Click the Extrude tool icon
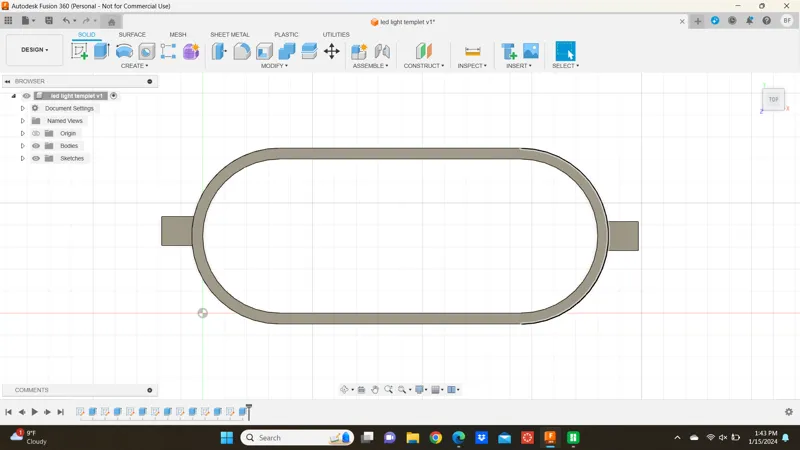Viewport: 800px width, 450px height. pyautogui.click(x=102, y=51)
